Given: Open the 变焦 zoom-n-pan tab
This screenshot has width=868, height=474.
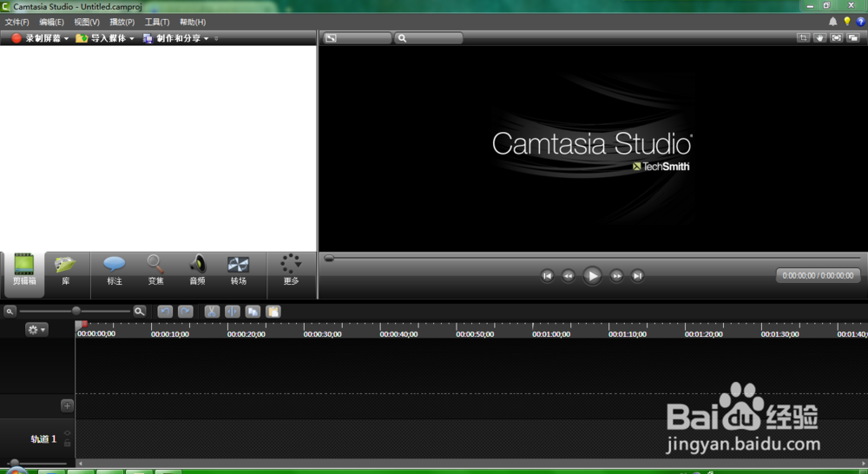Looking at the screenshot, I should tap(155, 270).
